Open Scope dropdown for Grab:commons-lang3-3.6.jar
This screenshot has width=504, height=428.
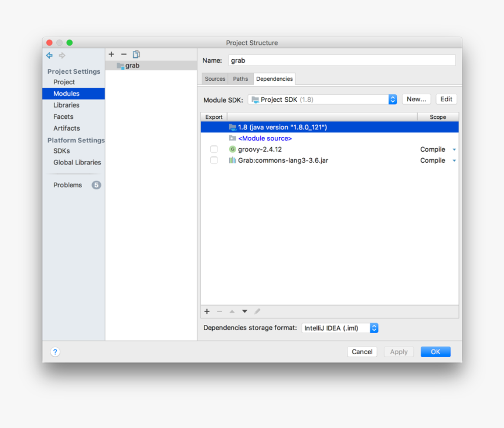pos(454,160)
